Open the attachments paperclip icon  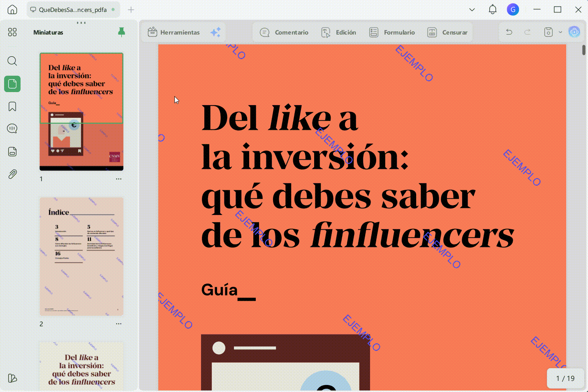(x=12, y=174)
